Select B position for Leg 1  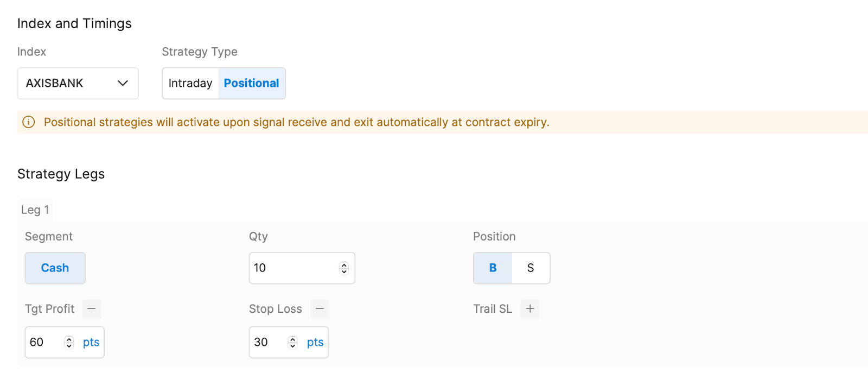point(492,268)
